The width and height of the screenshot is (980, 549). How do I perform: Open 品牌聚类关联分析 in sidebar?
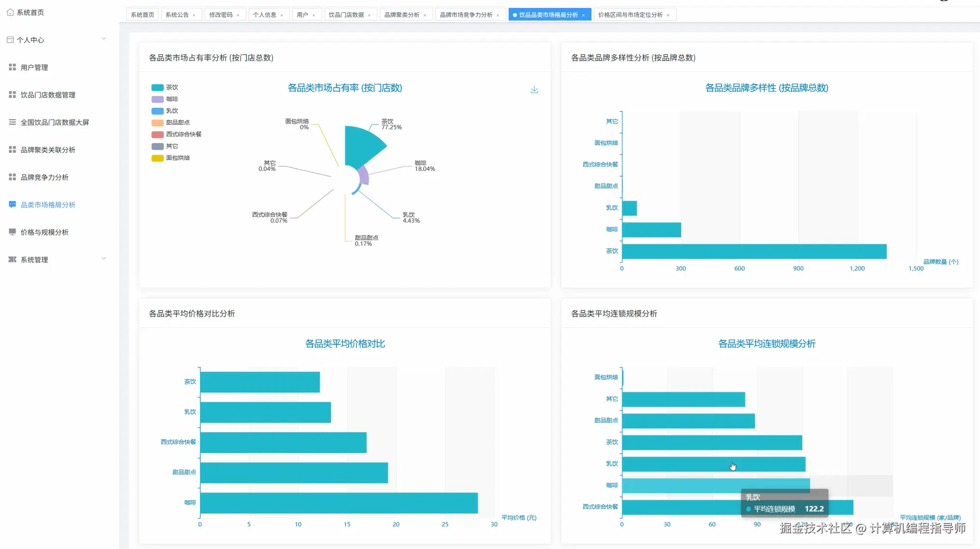pos(48,150)
